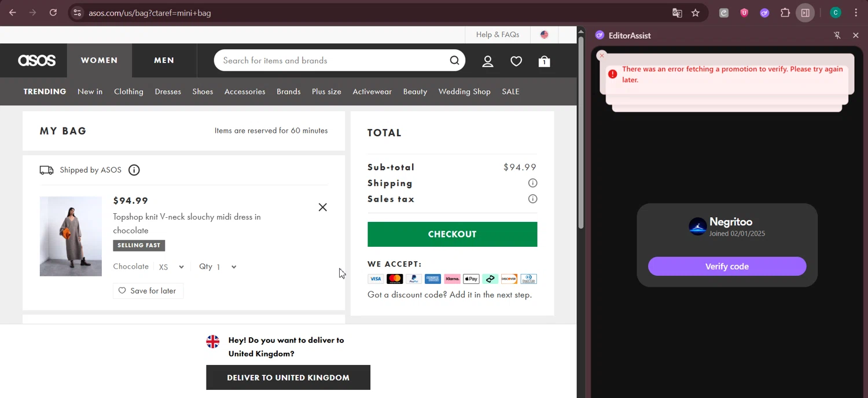Open the Accessories menu
868x398 pixels.
pyautogui.click(x=245, y=92)
